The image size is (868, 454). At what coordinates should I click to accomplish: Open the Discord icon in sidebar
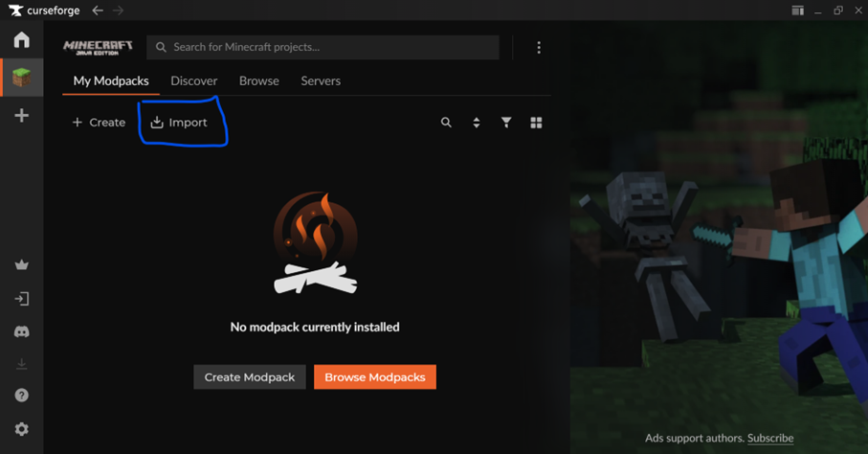click(x=22, y=331)
